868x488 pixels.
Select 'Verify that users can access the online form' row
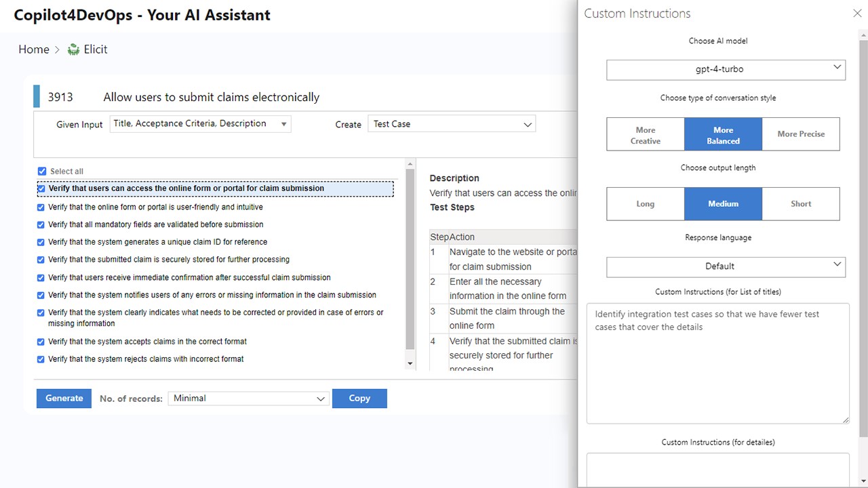point(215,188)
